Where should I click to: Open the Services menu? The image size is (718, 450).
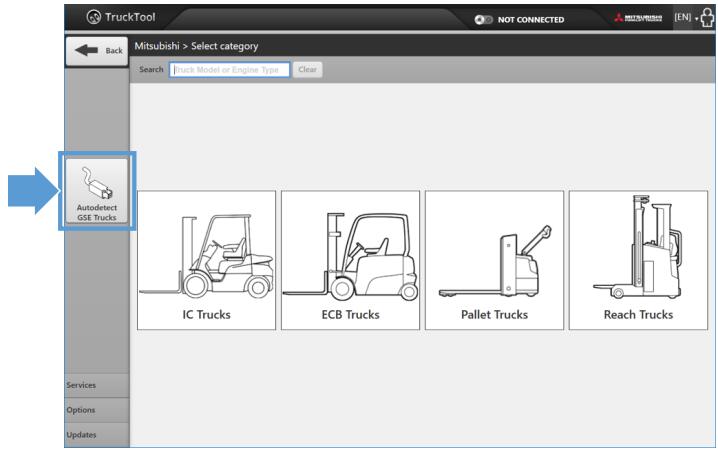(x=97, y=385)
